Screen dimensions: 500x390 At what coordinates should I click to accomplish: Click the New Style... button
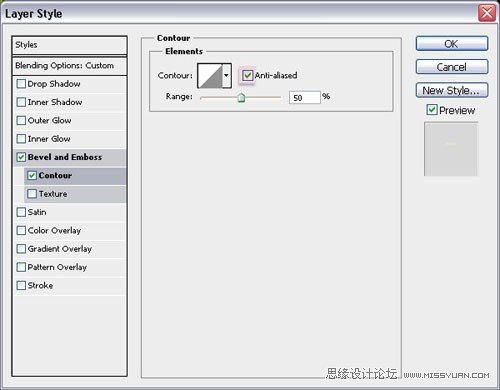tap(452, 90)
